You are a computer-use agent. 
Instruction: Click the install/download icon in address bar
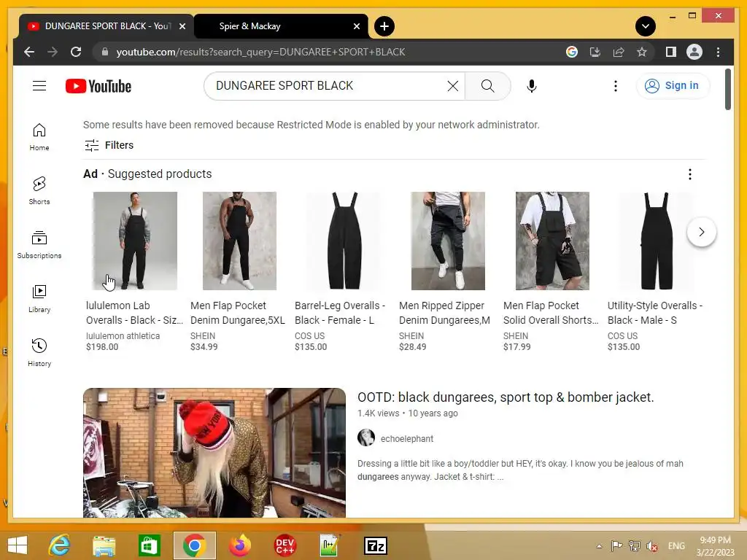[595, 52]
